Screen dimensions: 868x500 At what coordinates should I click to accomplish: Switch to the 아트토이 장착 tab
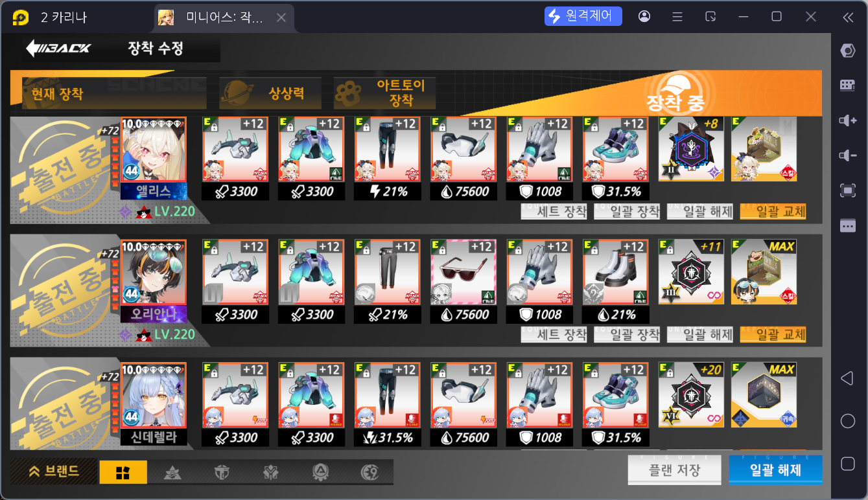click(x=386, y=93)
